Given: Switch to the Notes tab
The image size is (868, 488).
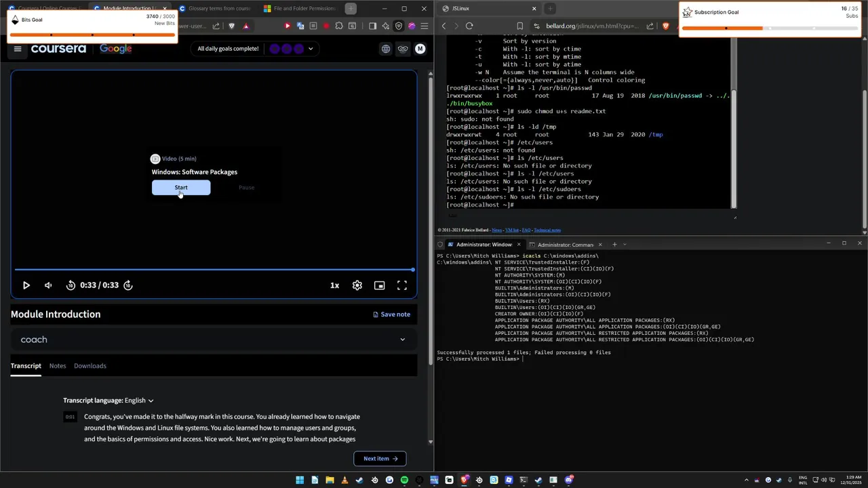Looking at the screenshot, I should tap(58, 366).
